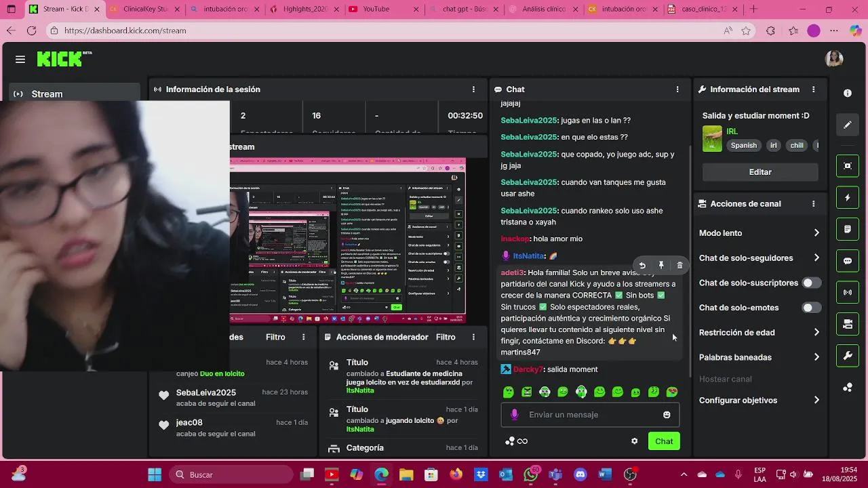The image size is (868, 488).
Task: Open a new browser tab
Action: pyautogui.click(x=753, y=9)
